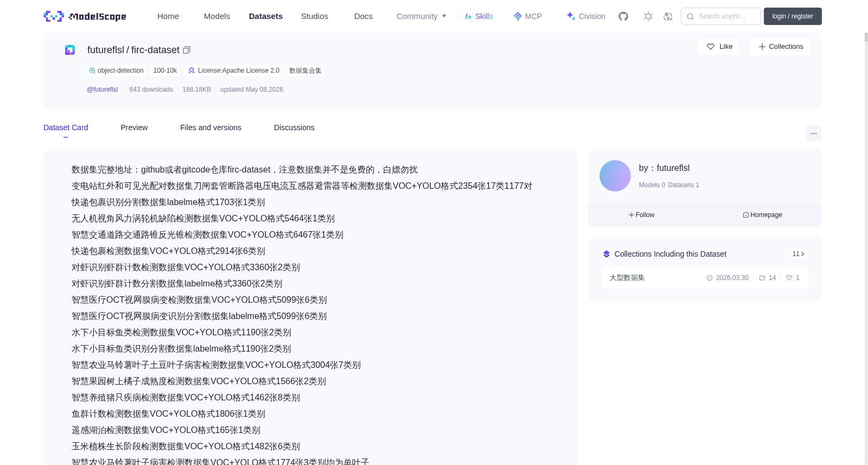Open the author's Homepage

pyautogui.click(x=762, y=215)
